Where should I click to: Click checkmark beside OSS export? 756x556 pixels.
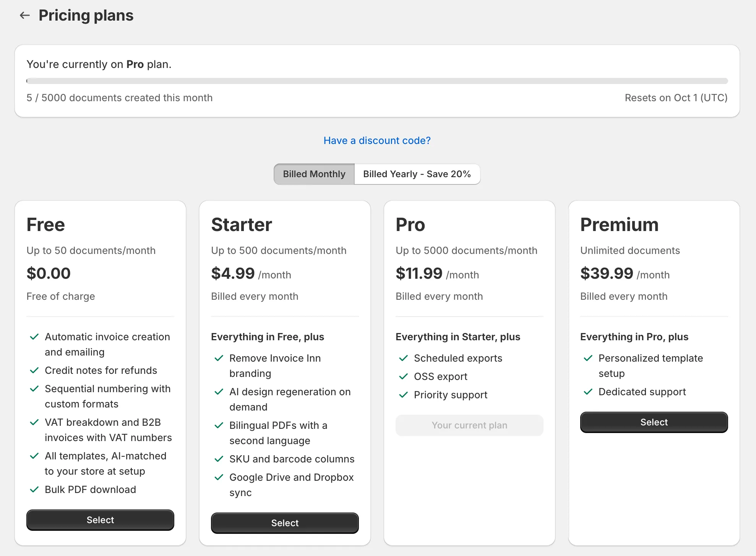point(404,377)
